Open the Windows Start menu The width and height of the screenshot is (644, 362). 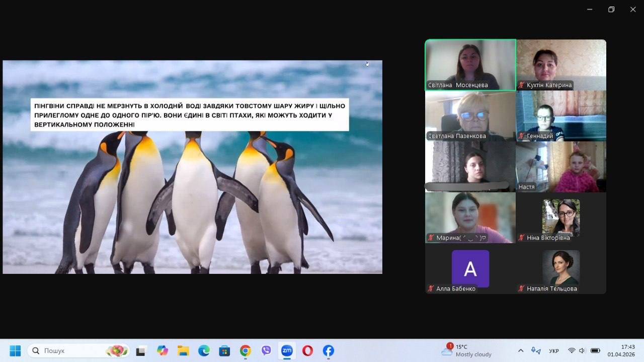[x=15, y=350]
